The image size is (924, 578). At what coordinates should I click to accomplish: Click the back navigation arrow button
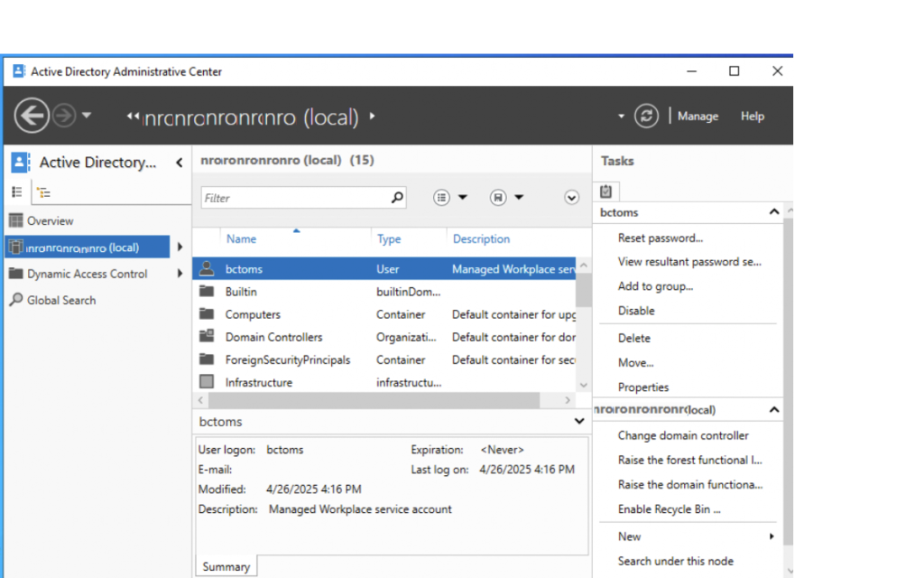pos(32,116)
